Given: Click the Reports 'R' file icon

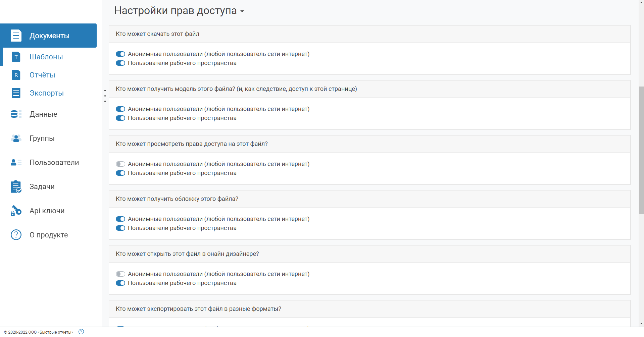Looking at the screenshot, I should (x=16, y=75).
